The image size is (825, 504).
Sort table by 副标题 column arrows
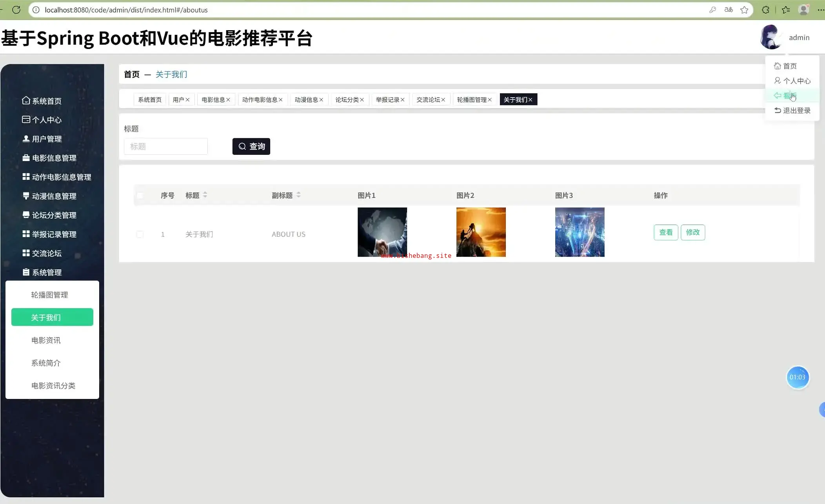[x=298, y=195]
